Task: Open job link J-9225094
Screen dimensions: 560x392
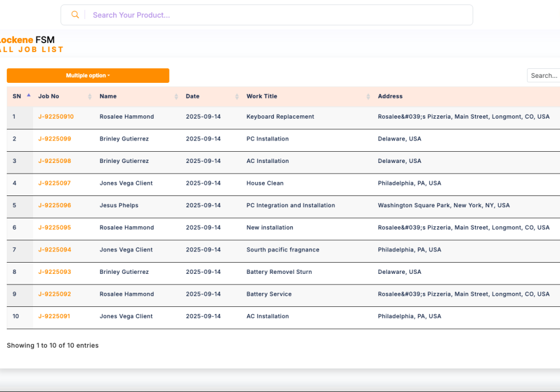Action: [x=55, y=250]
